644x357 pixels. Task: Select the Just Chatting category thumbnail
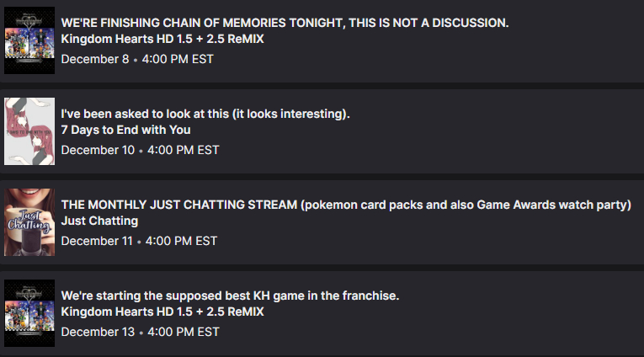[29, 222]
